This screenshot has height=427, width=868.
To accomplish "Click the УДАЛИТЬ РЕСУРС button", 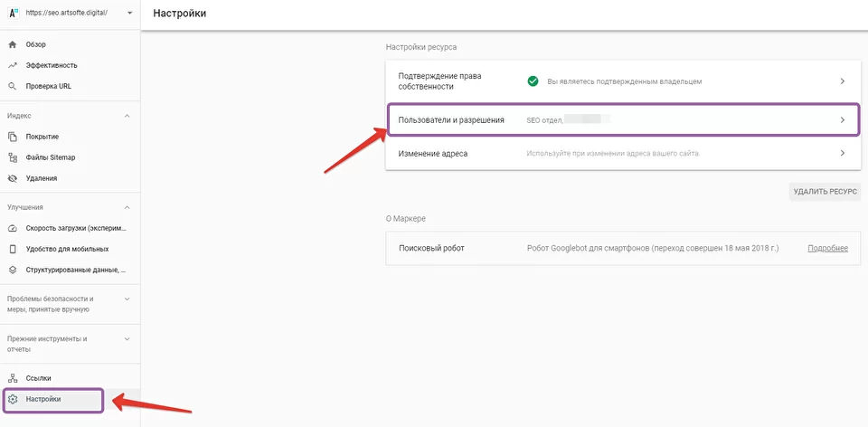I will (825, 192).
